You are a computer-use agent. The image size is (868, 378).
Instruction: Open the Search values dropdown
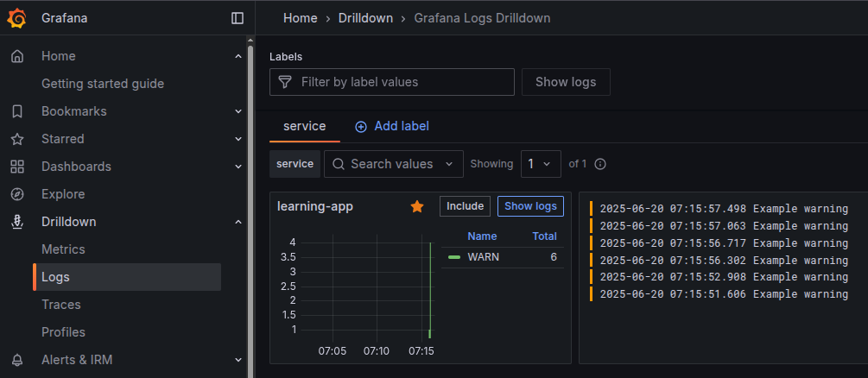point(394,164)
